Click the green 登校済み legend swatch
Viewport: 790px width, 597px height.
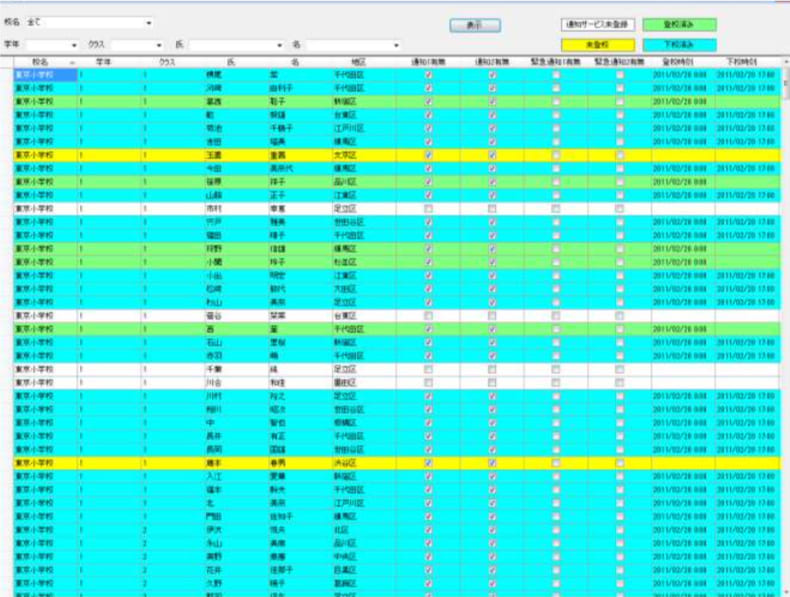(679, 25)
